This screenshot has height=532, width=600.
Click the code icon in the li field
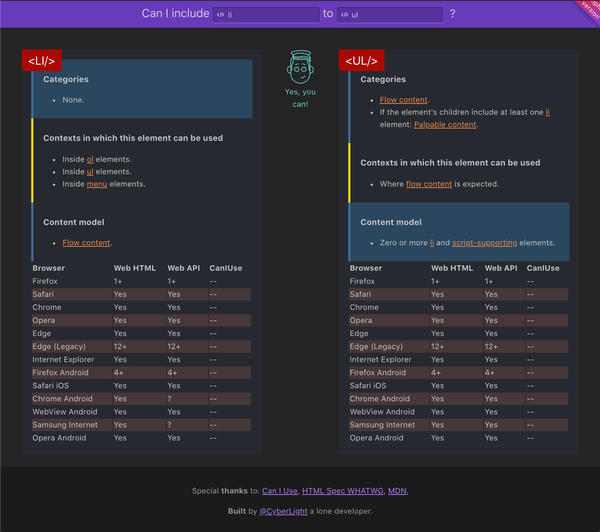tap(220, 15)
